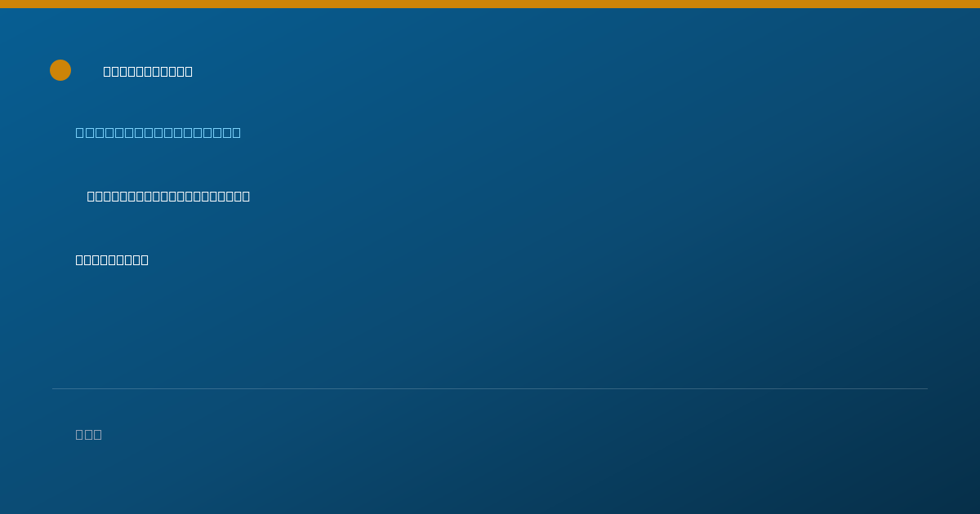Click the longest white text line

click(x=168, y=196)
